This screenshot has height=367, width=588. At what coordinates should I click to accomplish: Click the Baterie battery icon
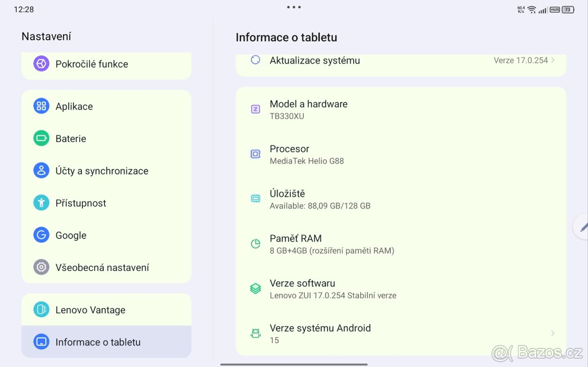click(41, 138)
